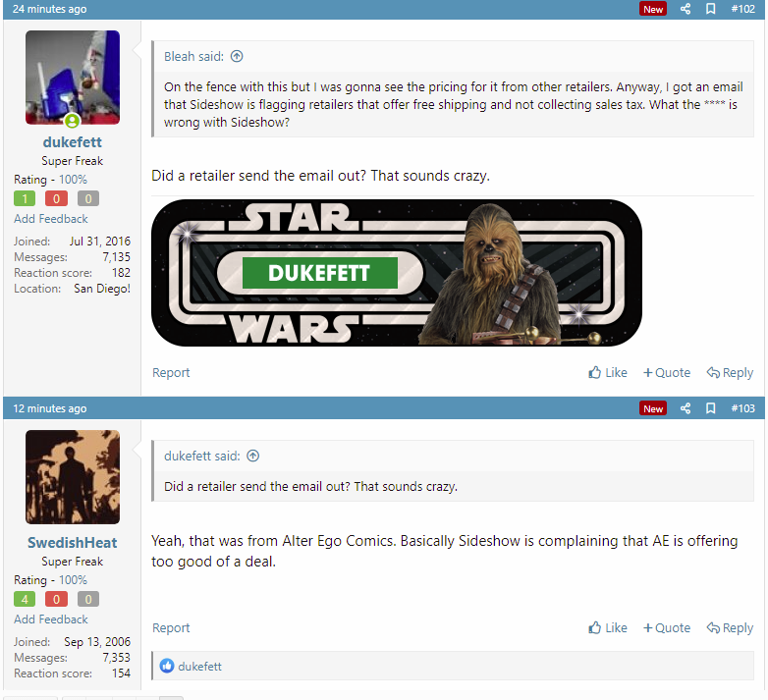Click SwedishHeat's red negative feedback count
This screenshot has height=700, width=768.
coord(56,599)
